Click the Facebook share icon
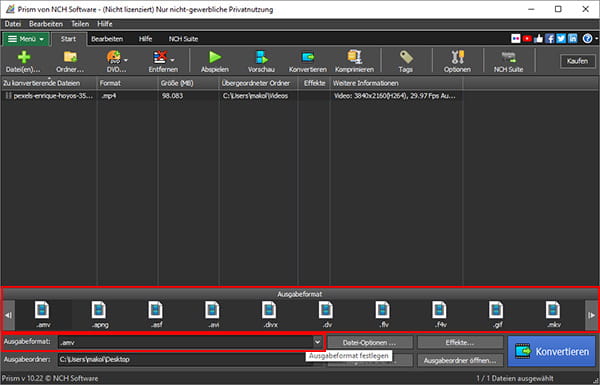 coord(550,39)
